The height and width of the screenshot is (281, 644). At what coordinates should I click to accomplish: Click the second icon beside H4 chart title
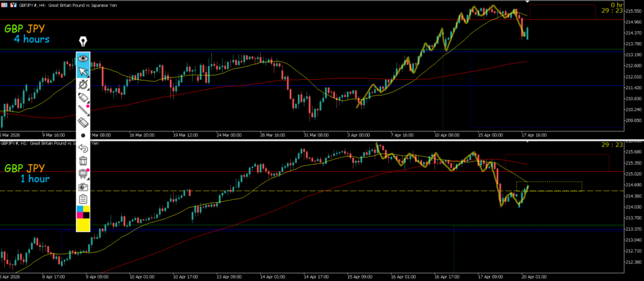[x=13, y=6]
